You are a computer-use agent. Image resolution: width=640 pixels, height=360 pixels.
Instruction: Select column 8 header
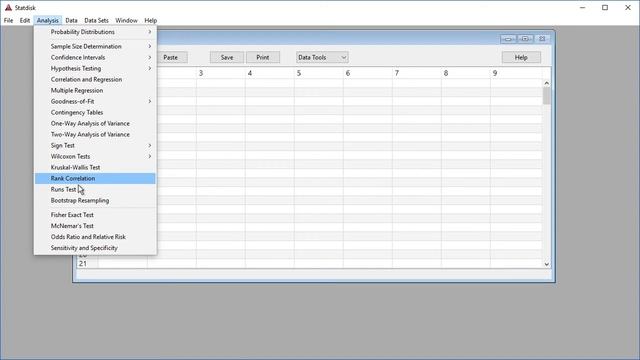tap(465, 73)
